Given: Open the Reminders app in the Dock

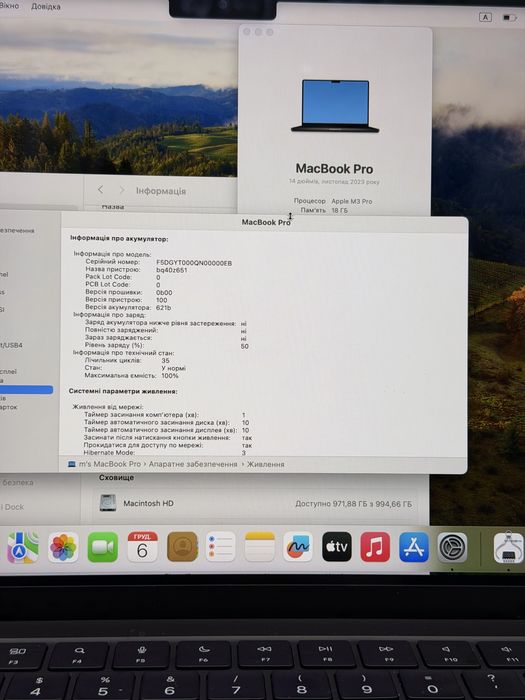Looking at the screenshot, I should pyautogui.click(x=221, y=547).
